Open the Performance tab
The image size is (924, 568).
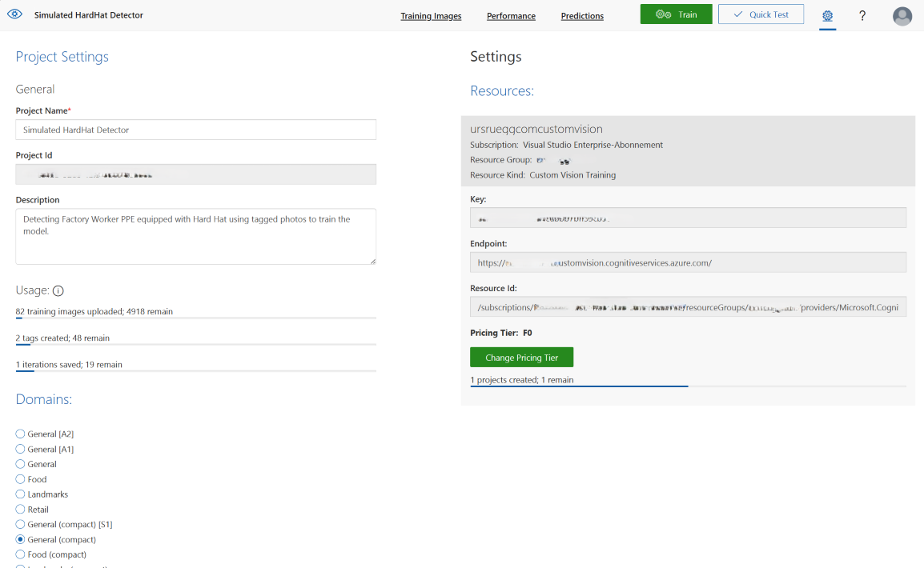pos(511,16)
